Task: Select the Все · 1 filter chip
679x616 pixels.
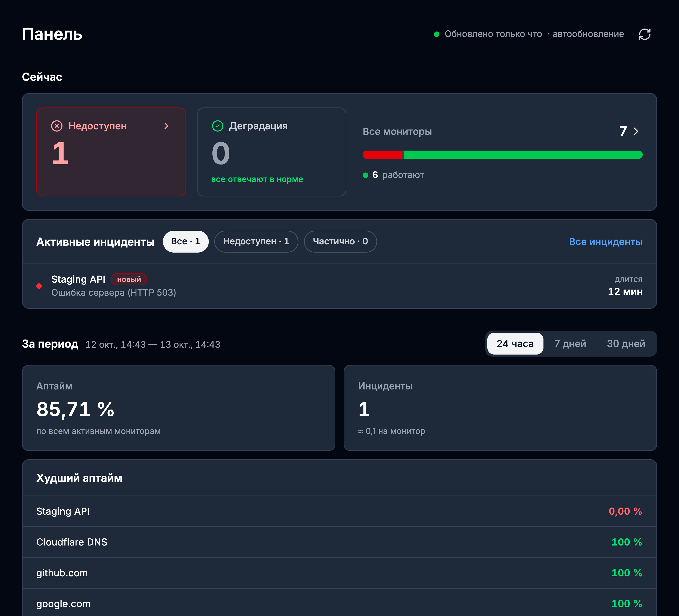Action: click(x=185, y=241)
